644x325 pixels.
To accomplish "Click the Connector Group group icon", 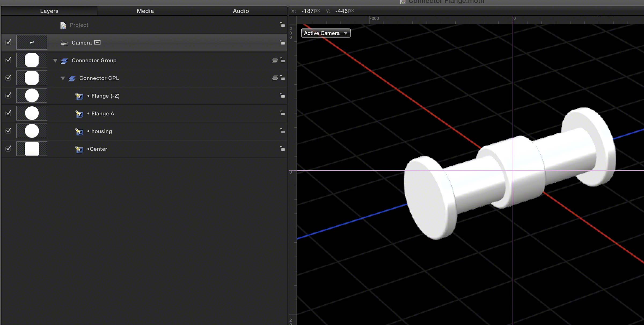I will coord(64,61).
